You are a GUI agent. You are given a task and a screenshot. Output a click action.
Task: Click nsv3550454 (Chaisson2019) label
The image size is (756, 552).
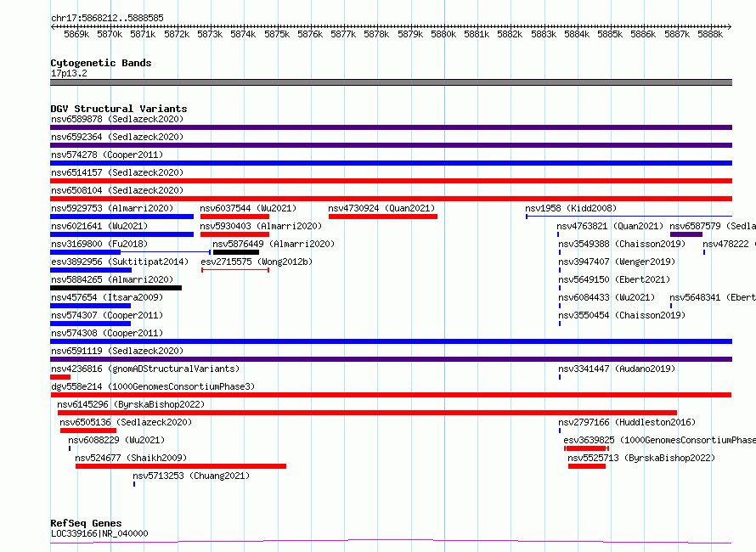click(x=622, y=315)
